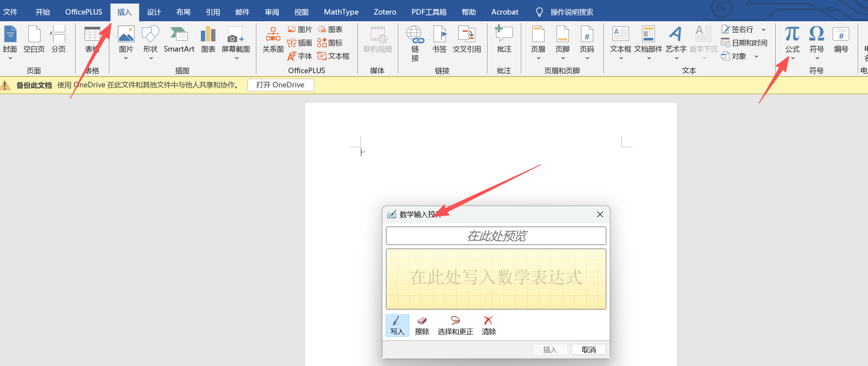Viewport: 868px width, 366px height.
Task: Insert a cross-reference (交叉引用)
Action: (467, 39)
